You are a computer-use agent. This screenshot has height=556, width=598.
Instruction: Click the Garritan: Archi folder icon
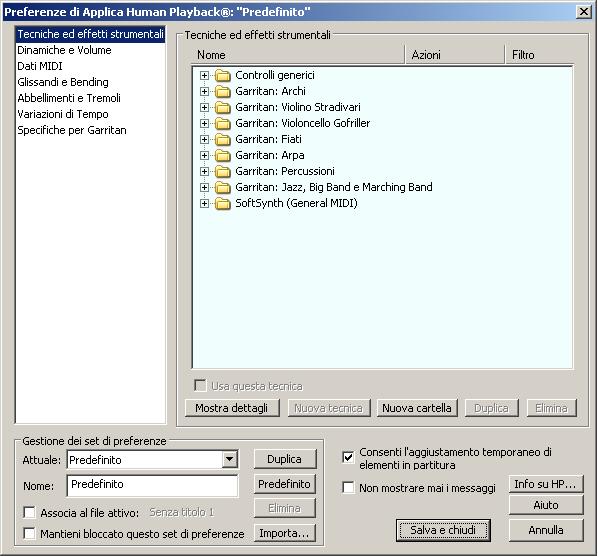click(223, 92)
